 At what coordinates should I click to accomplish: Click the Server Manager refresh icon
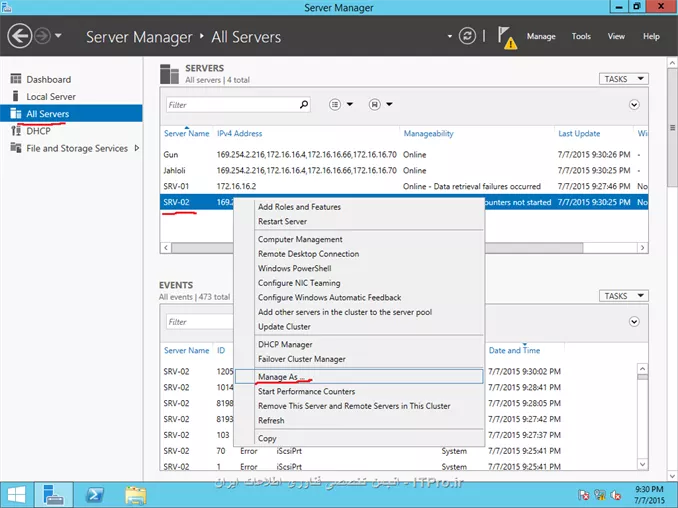467,36
